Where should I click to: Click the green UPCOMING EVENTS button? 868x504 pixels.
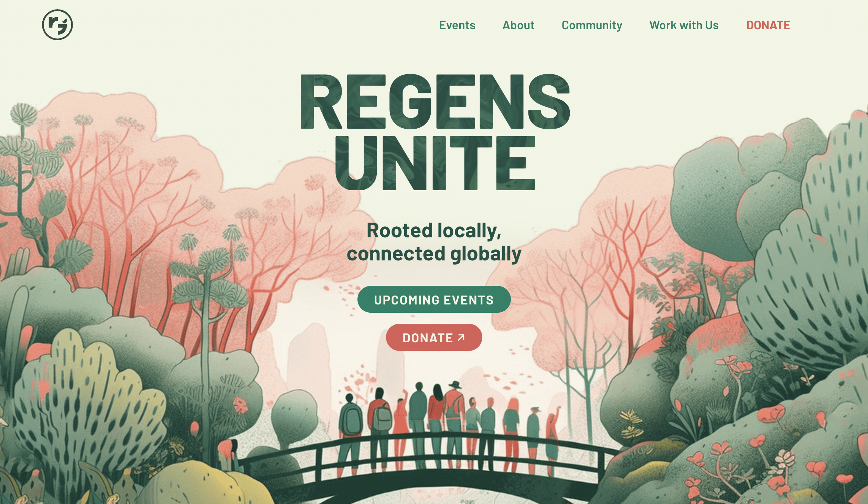pyautogui.click(x=434, y=299)
